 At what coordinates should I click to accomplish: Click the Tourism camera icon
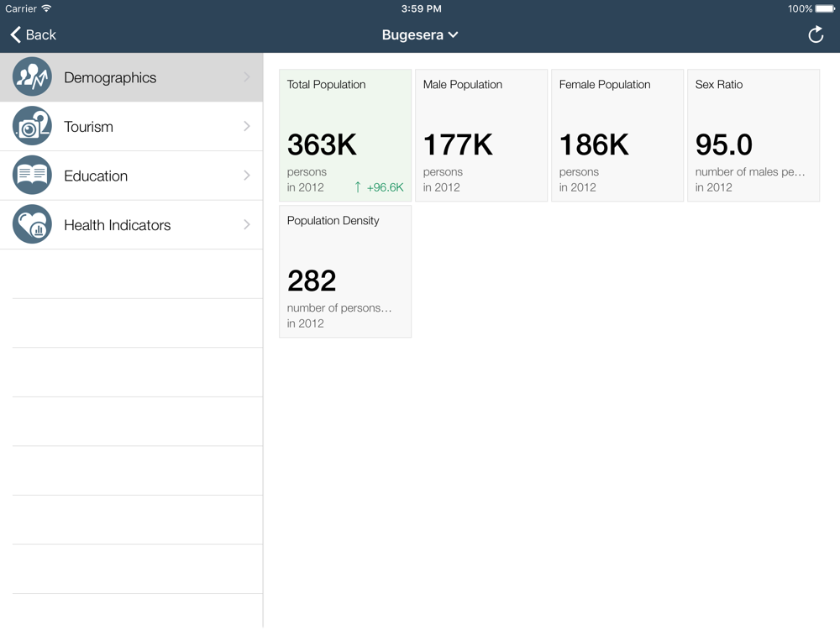tap(32, 127)
